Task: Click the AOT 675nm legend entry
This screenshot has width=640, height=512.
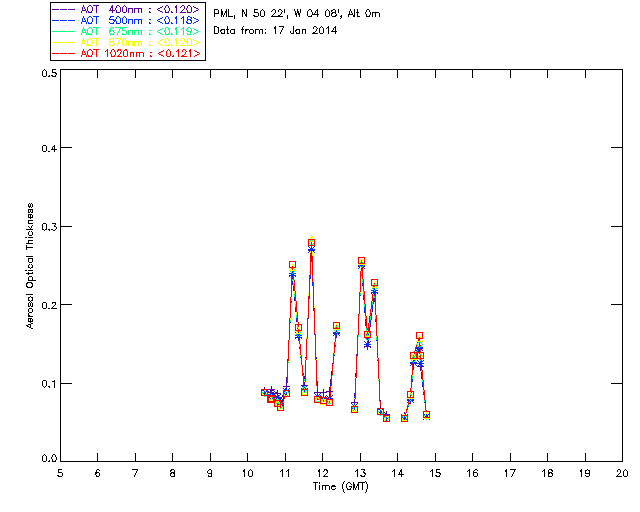Action: pyautogui.click(x=126, y=31)
